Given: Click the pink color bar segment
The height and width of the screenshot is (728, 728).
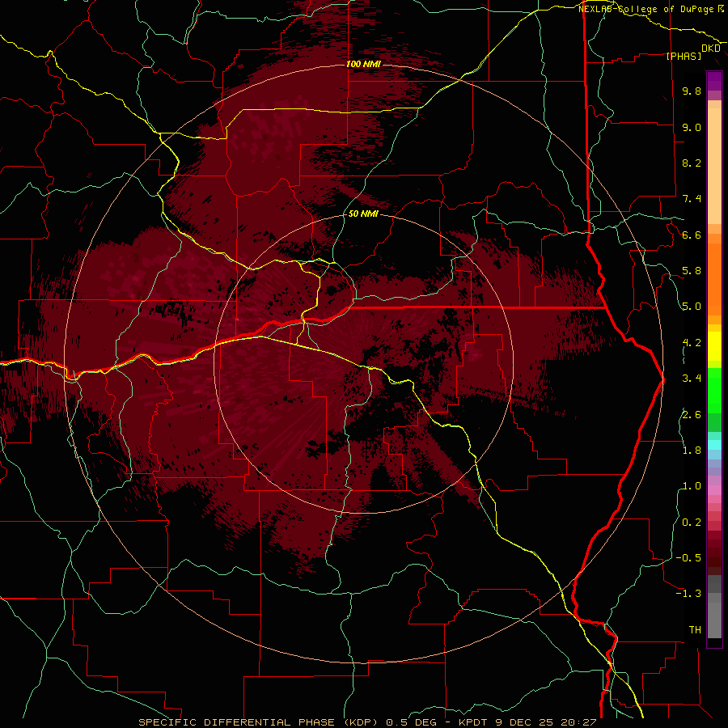Looking at the screenshot, I should 714,490.
